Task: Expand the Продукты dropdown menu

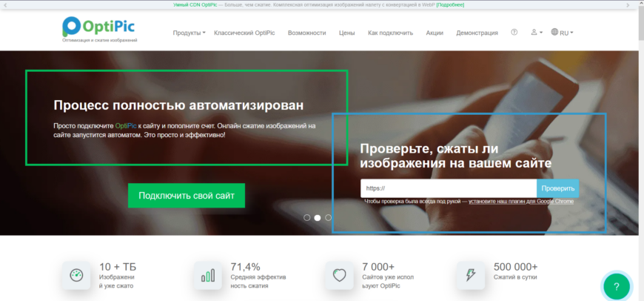Action: point(189,33)
